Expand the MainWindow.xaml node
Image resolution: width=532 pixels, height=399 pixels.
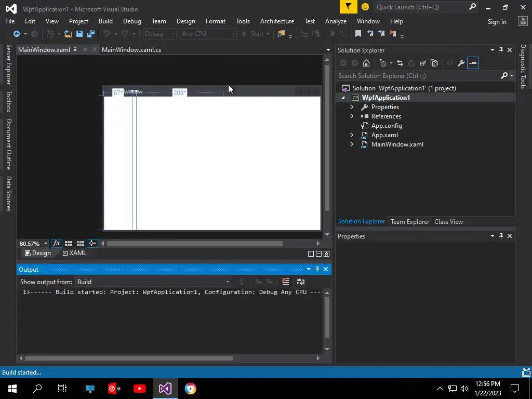[x=352, y=144]
